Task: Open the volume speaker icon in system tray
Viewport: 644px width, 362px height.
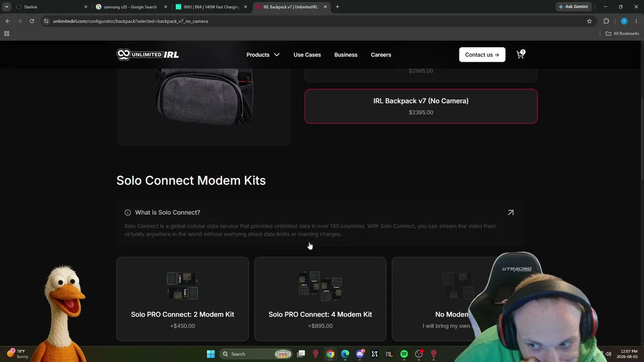Action: [608, 354]
